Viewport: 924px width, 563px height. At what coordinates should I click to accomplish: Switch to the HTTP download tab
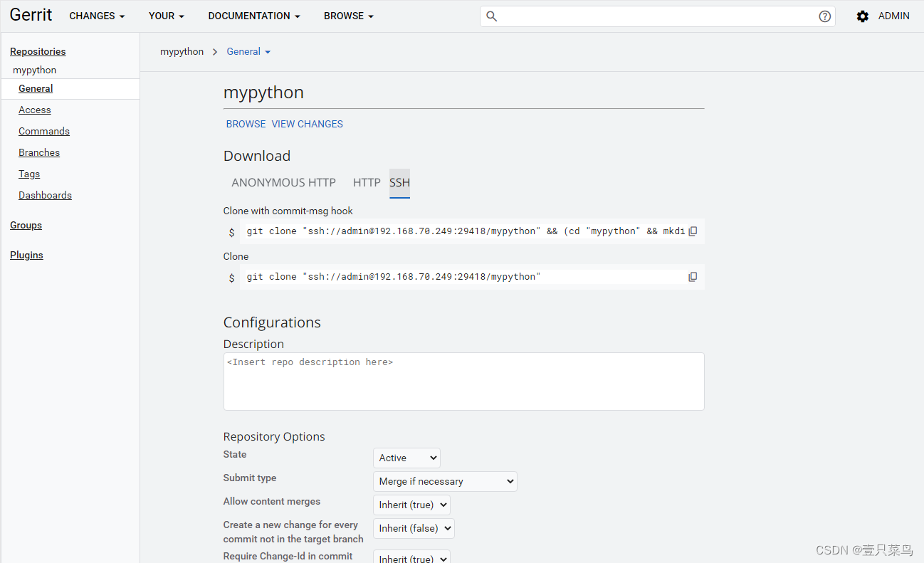(x=367, y=183)
